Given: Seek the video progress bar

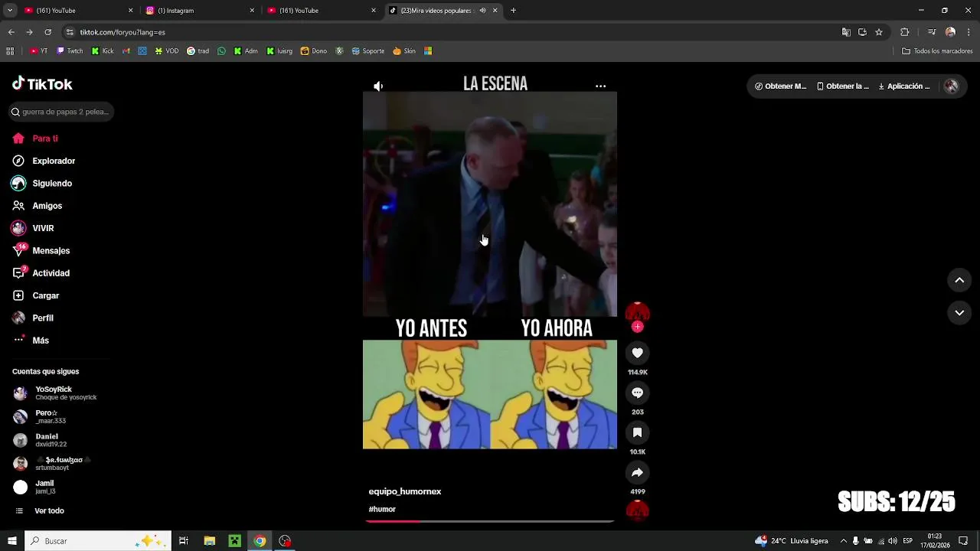Looking at the screenshot, I should 490,521.
